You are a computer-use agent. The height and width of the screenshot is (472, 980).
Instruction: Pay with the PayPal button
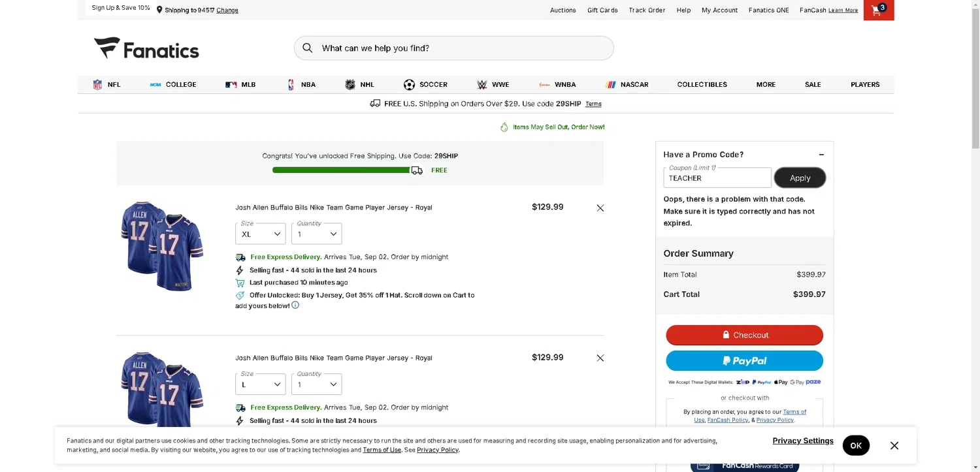(x=744, y=360)
